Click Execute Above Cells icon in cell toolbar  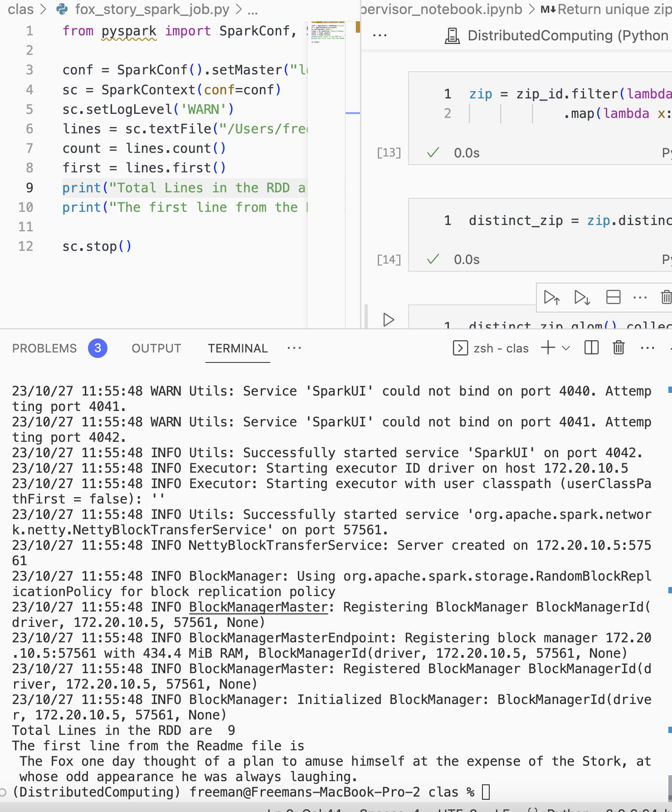[x=551, y=298]
